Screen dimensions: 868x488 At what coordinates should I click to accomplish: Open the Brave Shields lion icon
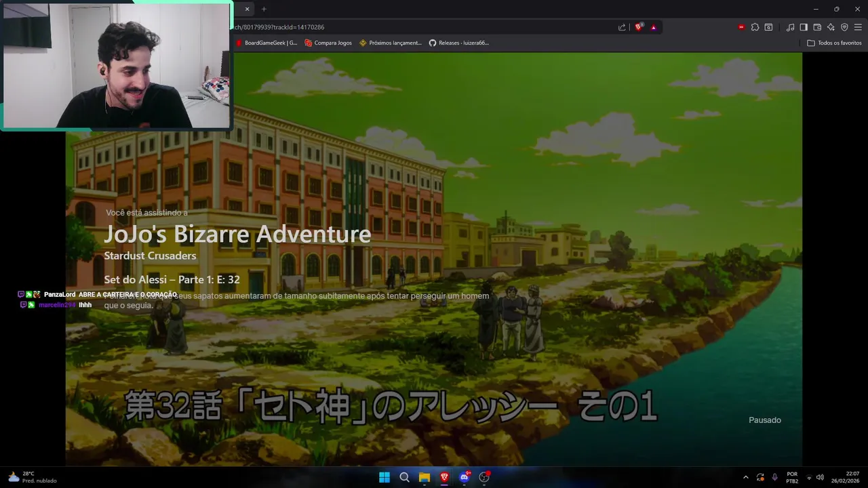pos(638,27)
